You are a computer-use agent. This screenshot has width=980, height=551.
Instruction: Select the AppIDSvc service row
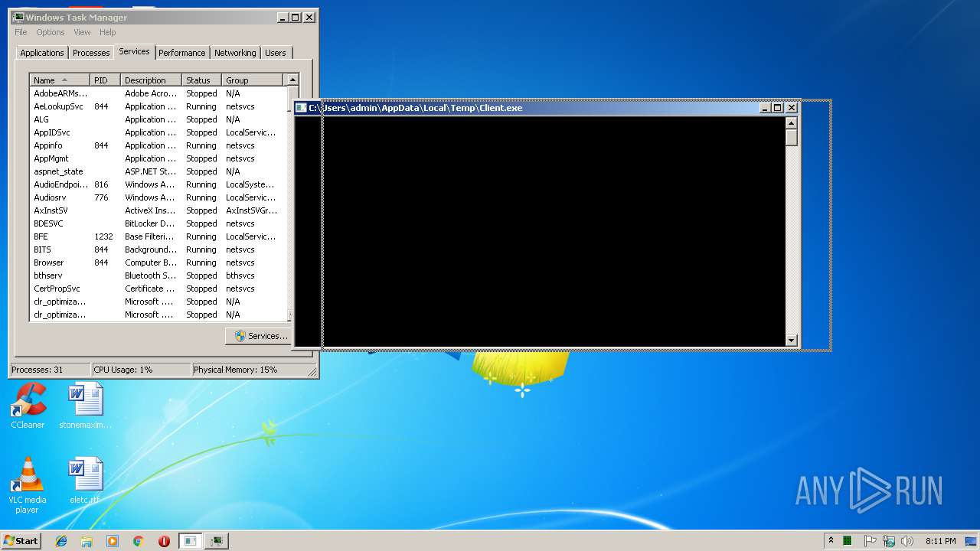(x=158, y=132)
